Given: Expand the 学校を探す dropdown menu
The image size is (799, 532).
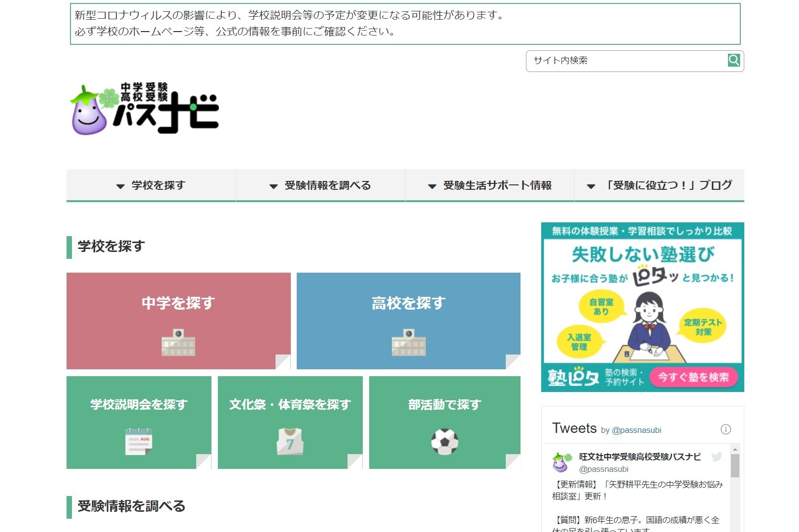Looking at the screenshot, I should 151,185.
